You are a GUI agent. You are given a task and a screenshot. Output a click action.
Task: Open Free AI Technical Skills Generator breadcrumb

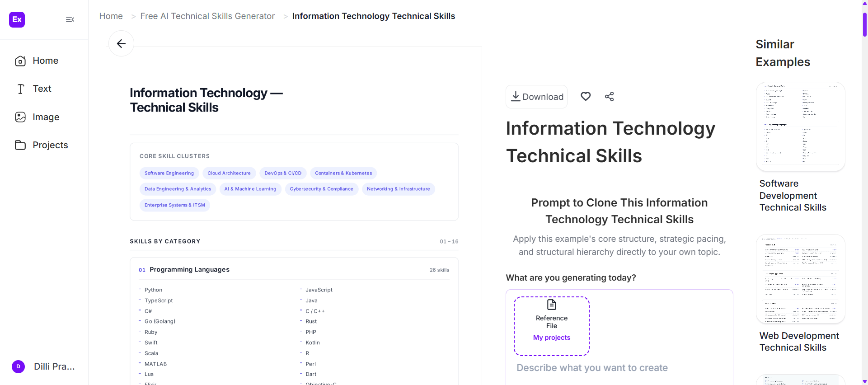coord(207,16)
